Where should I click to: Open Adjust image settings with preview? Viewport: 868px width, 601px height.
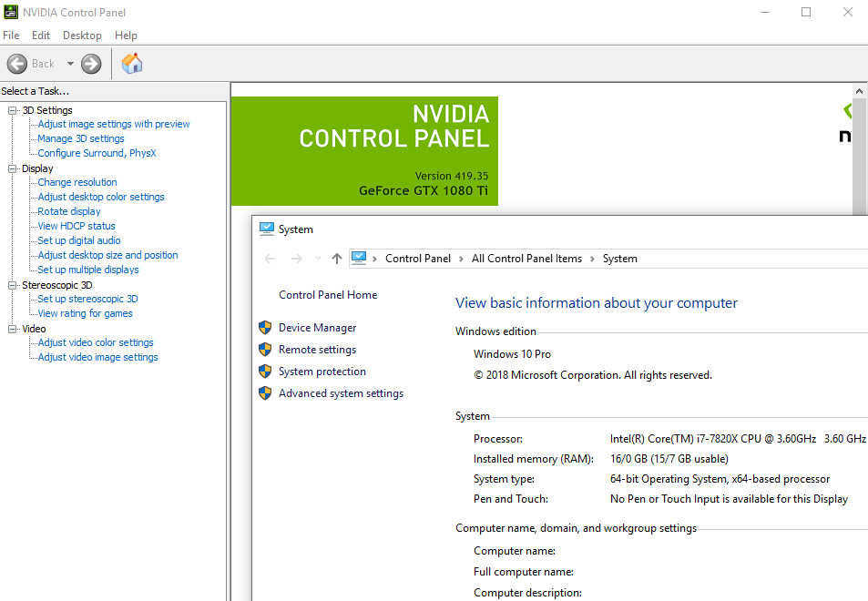tap(114, 124)
